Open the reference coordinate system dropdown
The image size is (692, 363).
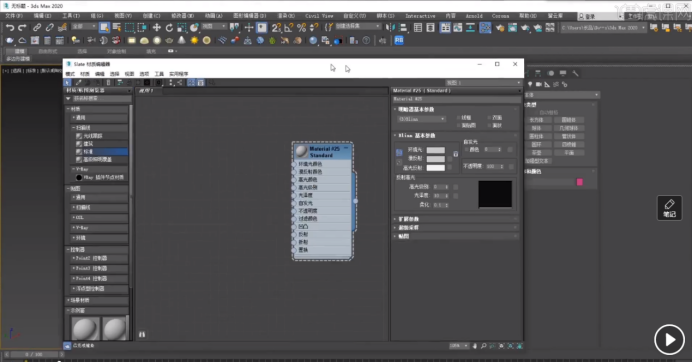pos(214,27)
